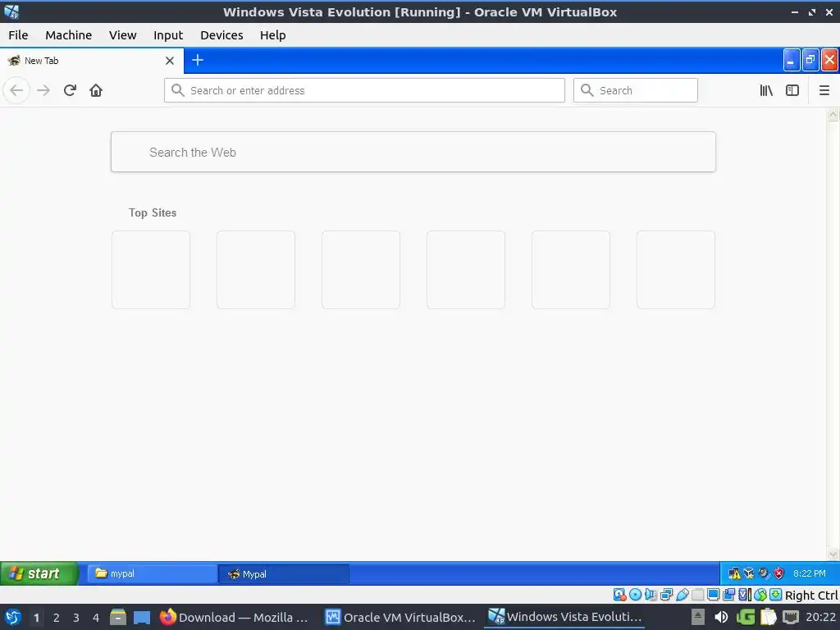Viewport: 840px width, 630px height.
Task: Click the network adapters indicator
Action: pos(666,595)
